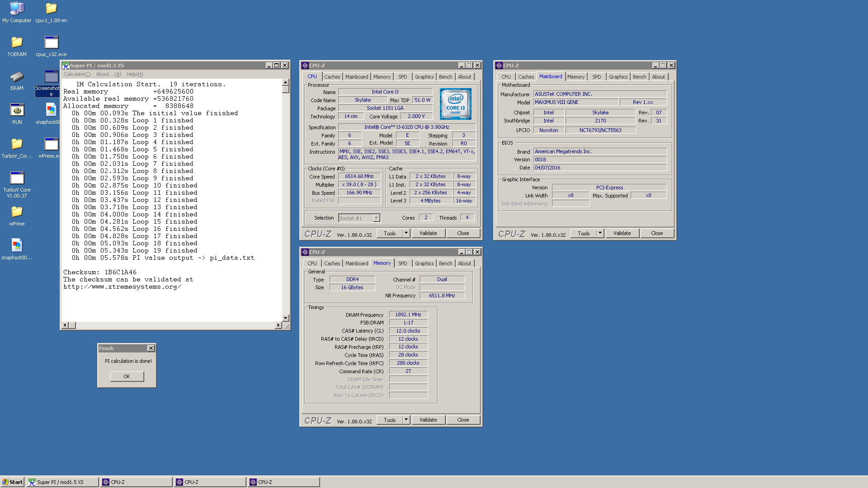Close the Finish dialog with X
The image size is (868, 488).
tap(151, 348)
